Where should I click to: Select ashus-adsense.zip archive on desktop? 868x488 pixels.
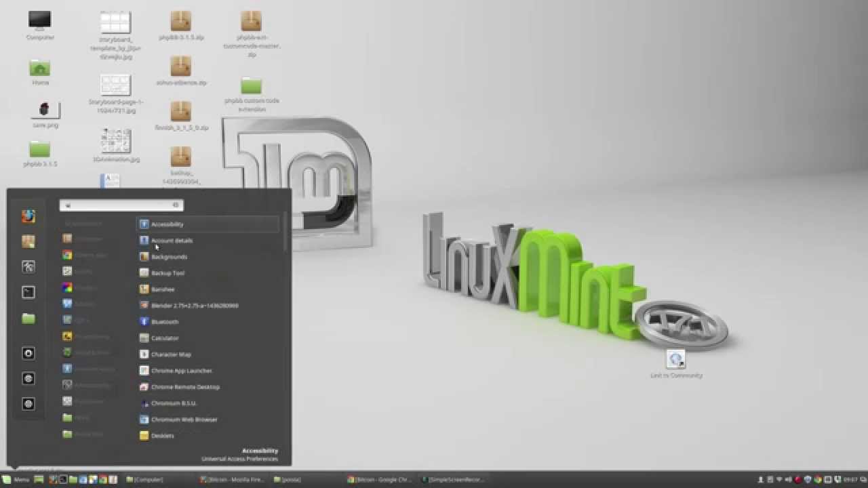point(181,71)
